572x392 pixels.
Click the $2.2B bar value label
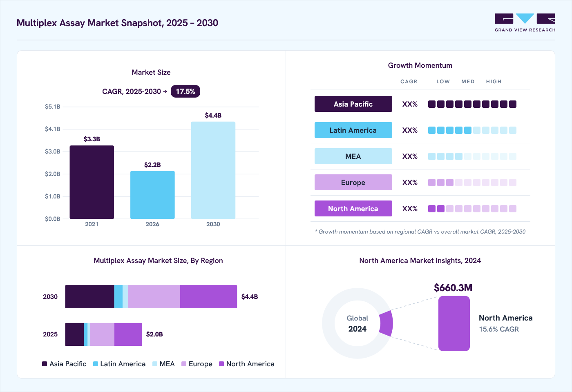click(x=152, y=165)
